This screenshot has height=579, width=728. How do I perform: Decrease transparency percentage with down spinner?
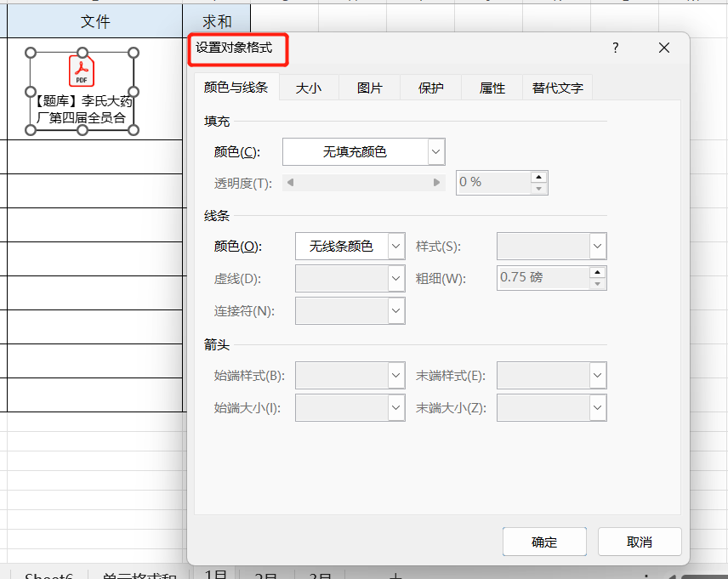tap(538, 189)
